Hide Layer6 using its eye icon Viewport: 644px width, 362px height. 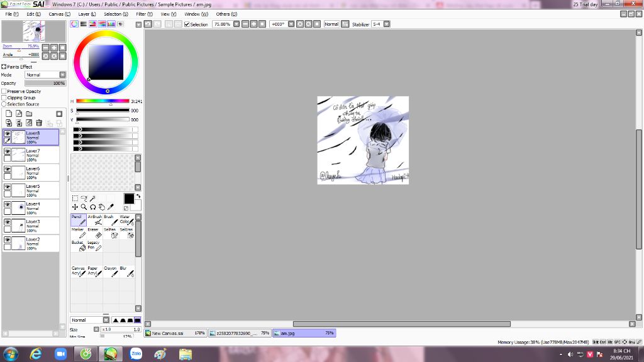(8, 169)
